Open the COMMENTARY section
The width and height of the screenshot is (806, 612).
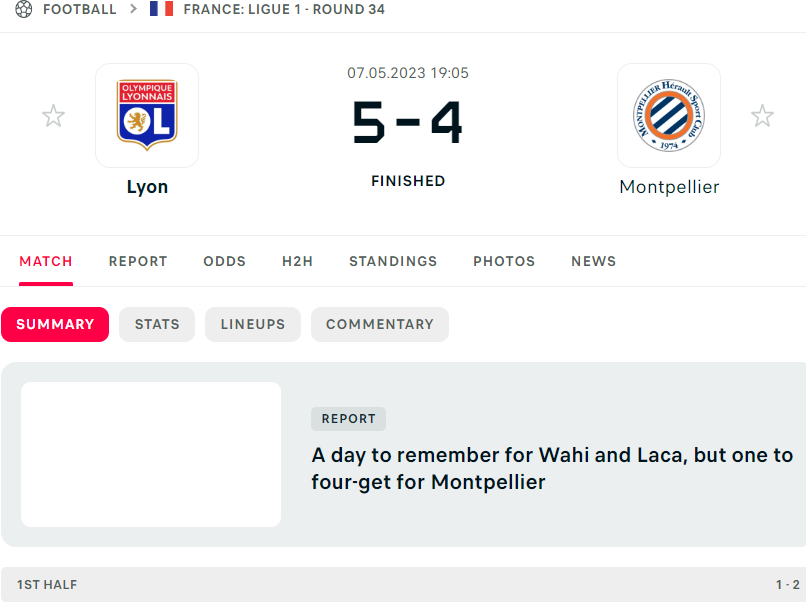380,324
